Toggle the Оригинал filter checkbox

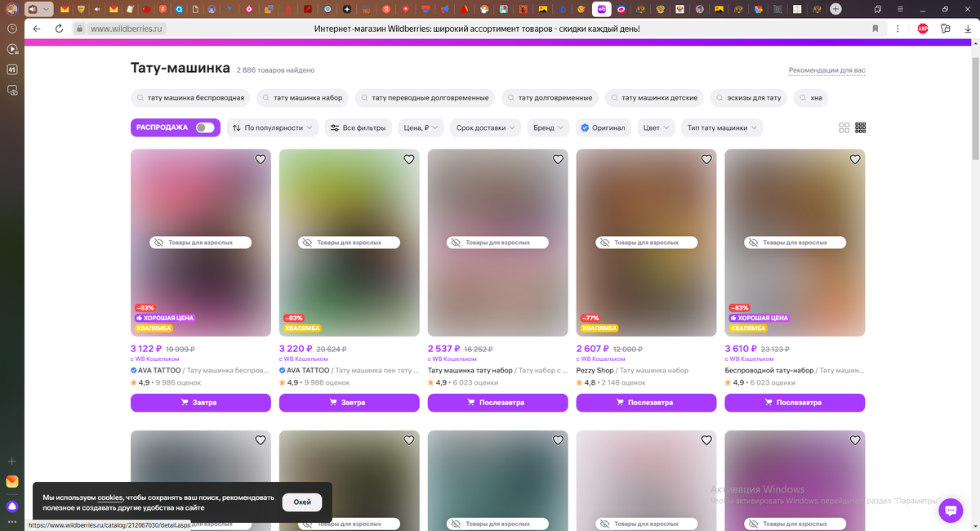click(603, 127)
